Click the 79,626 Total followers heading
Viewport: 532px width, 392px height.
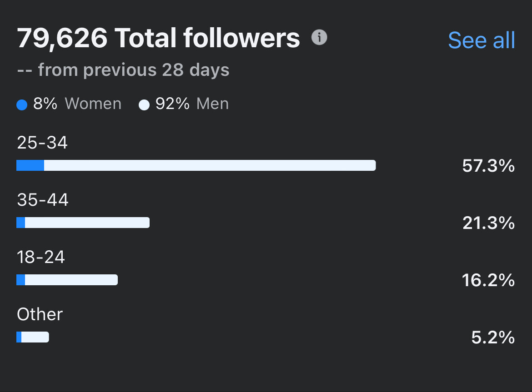tap(158, 38)
